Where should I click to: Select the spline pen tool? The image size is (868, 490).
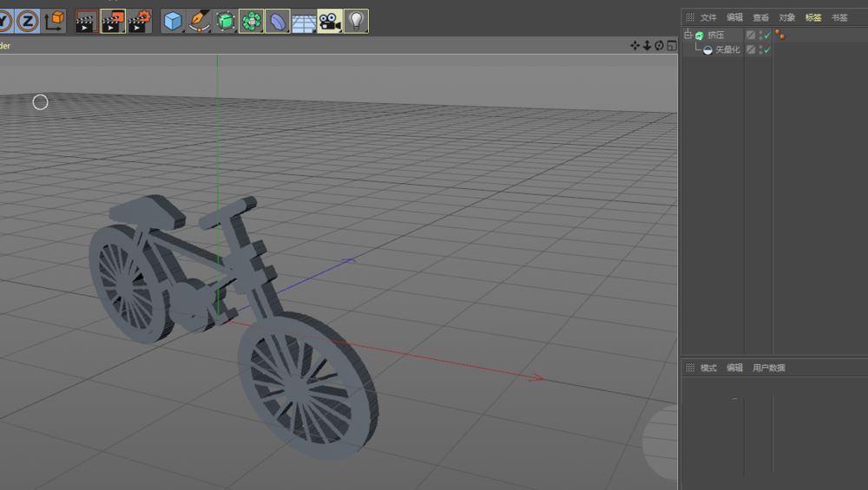pos(200,21)
